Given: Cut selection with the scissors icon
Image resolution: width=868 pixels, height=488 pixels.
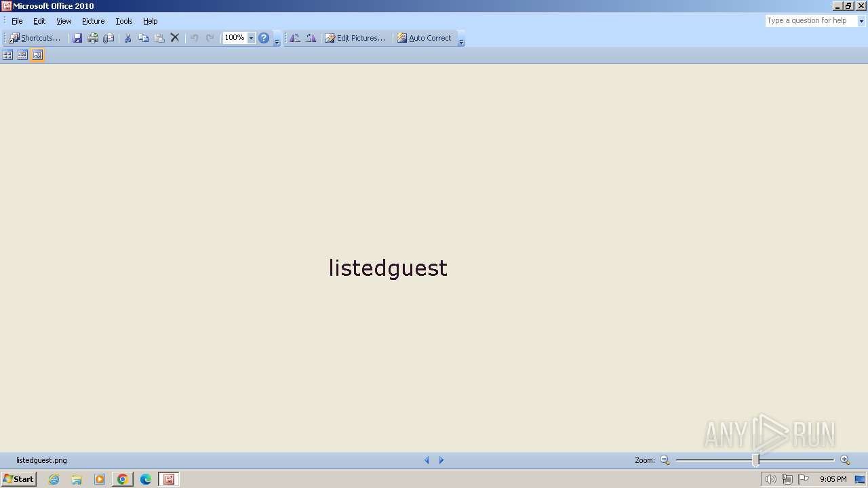Looking at the screenshot, I should [127, 38].
